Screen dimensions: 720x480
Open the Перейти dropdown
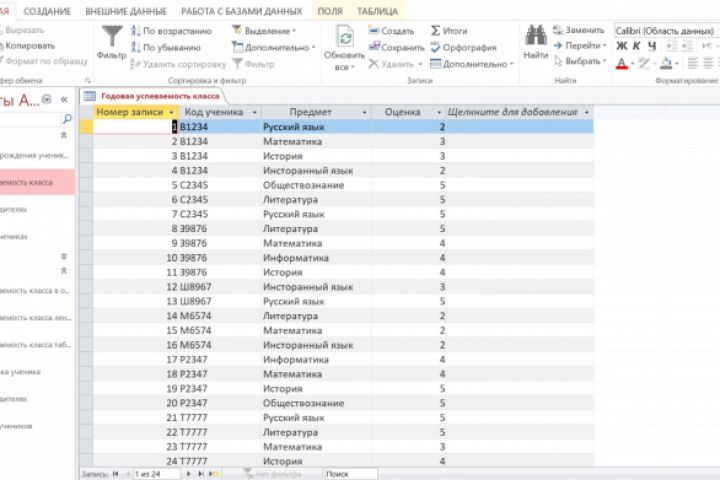580,45
